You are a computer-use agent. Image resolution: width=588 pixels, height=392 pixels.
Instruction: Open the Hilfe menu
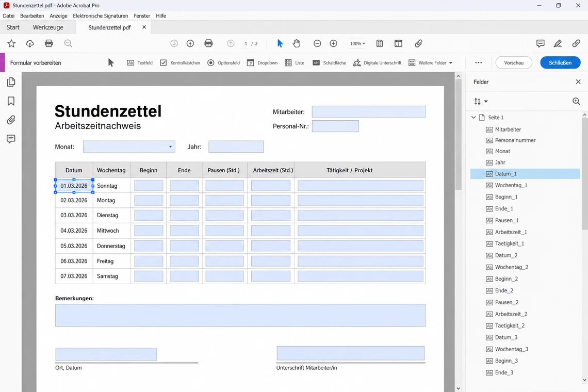pos(161,16)
